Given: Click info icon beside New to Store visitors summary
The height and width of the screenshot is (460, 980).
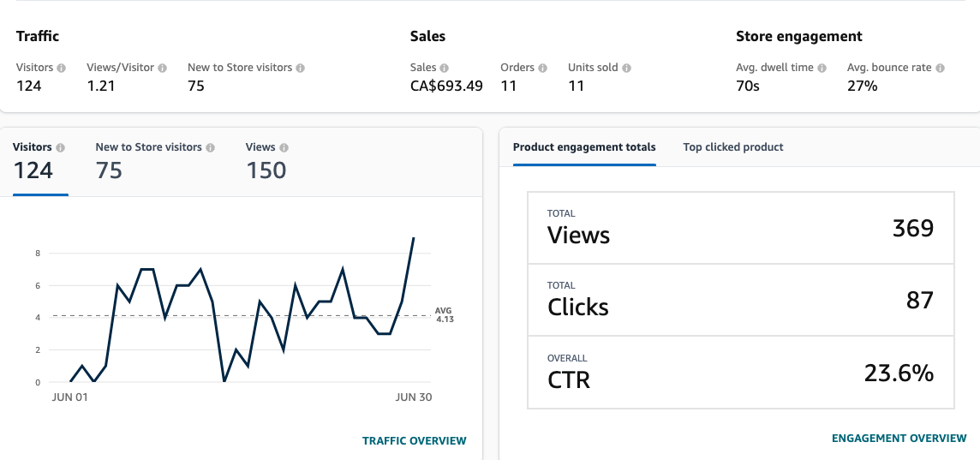Looking at the screenshot, I should pos(300,68).
